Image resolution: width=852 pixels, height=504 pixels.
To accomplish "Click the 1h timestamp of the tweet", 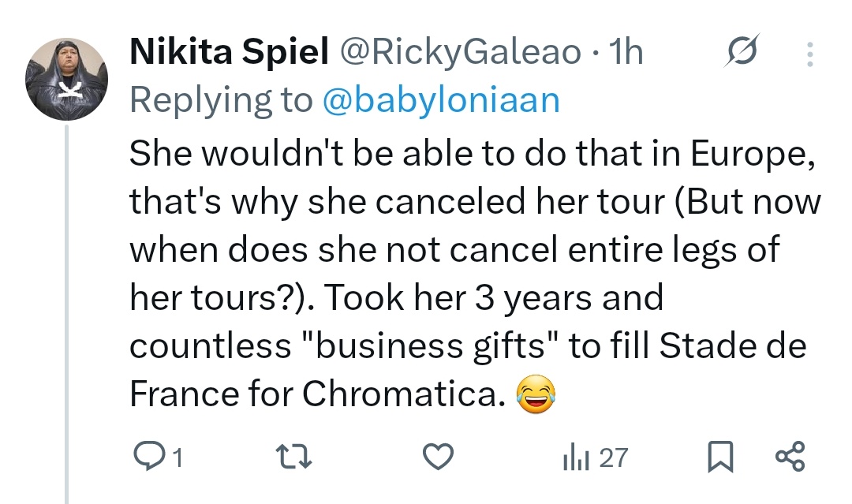I will pyautogui.click(x=628, y=54).
